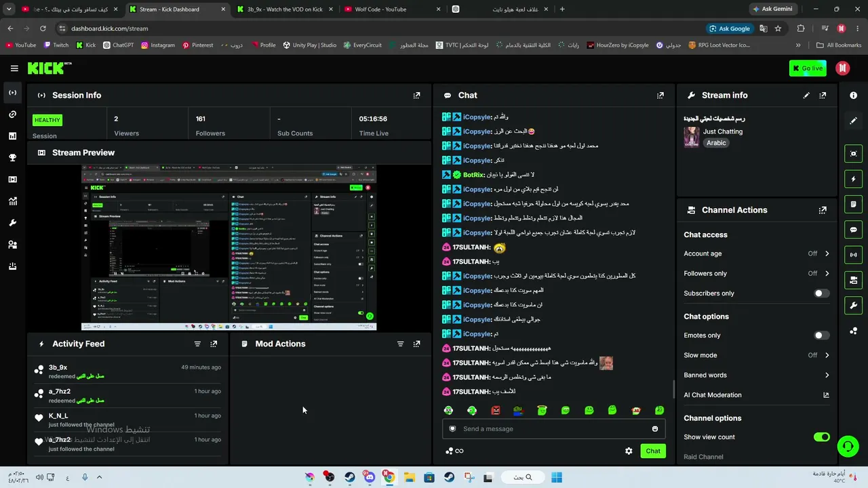This screenshot has width=868, height=488.
Task: Open the trophy icon in left sidebar
Action: tap(12, 158)
